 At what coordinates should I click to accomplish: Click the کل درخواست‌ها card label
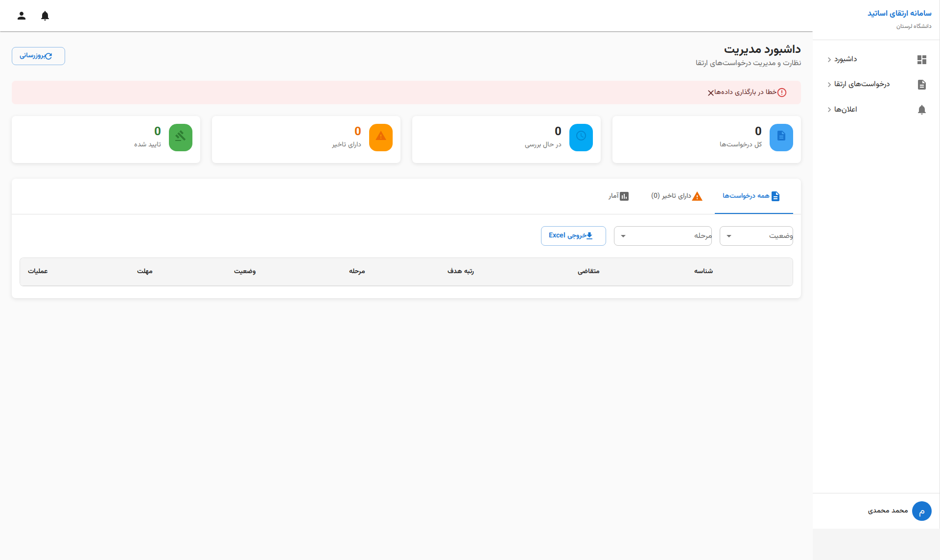pyautogui.click(x=741, y=144)
